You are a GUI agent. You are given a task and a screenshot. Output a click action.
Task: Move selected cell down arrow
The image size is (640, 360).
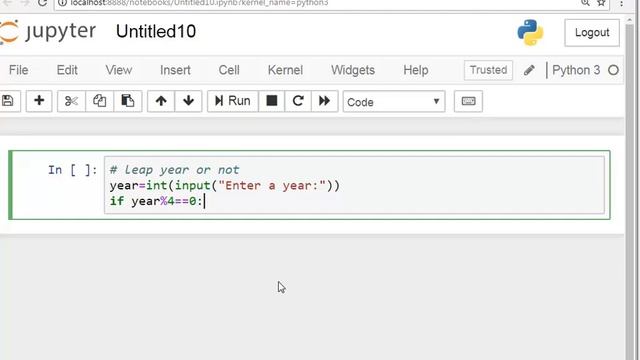pos(188,101)
